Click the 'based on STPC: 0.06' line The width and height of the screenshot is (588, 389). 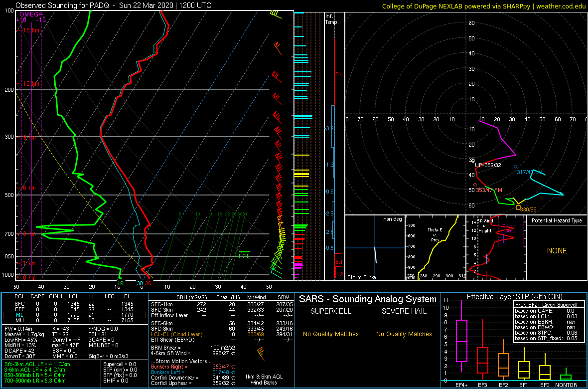tap(546, 332)
